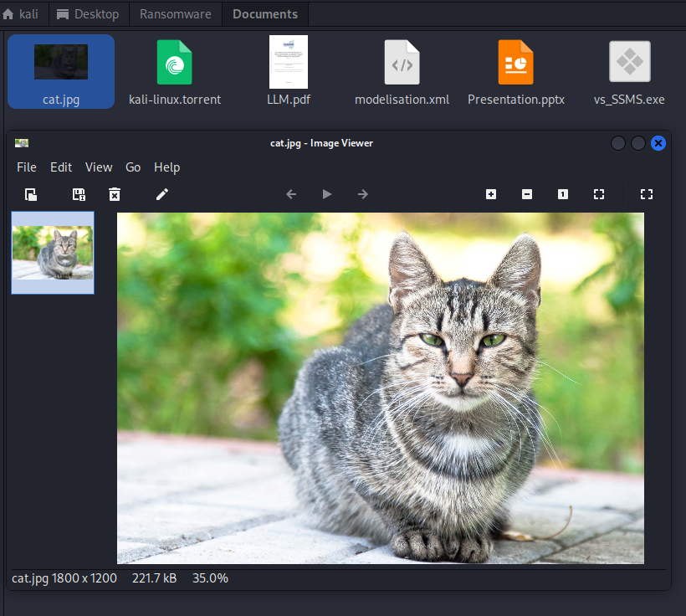Click the Open file toolbar icon

30,194
